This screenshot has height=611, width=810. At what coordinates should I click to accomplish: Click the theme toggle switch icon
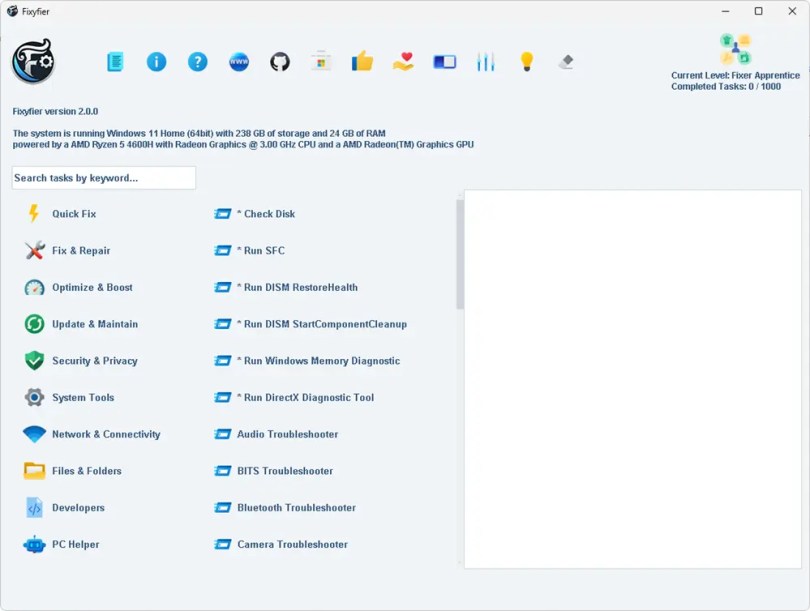click(x=444, y=62)
